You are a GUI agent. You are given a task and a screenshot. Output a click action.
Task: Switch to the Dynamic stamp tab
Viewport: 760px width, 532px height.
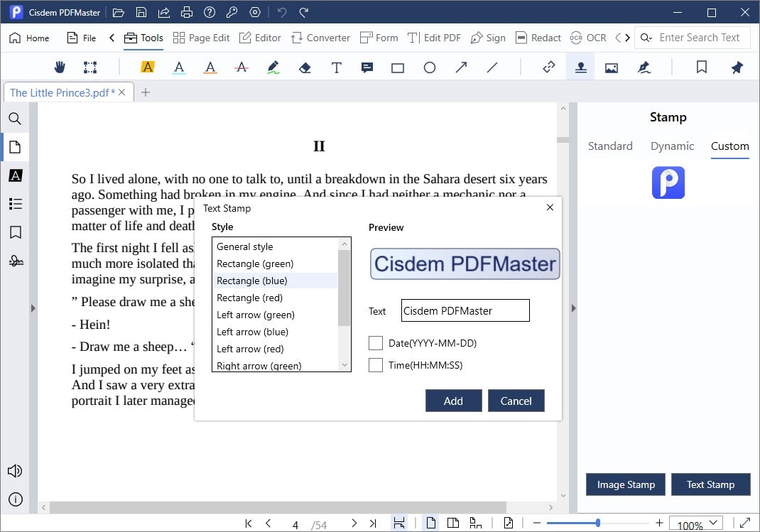[672, 146]
